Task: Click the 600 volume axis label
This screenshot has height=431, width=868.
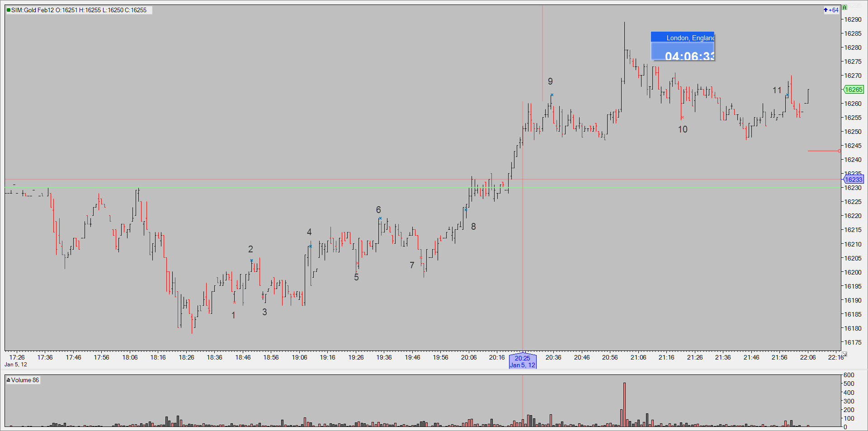Action: tap(849, 375)
